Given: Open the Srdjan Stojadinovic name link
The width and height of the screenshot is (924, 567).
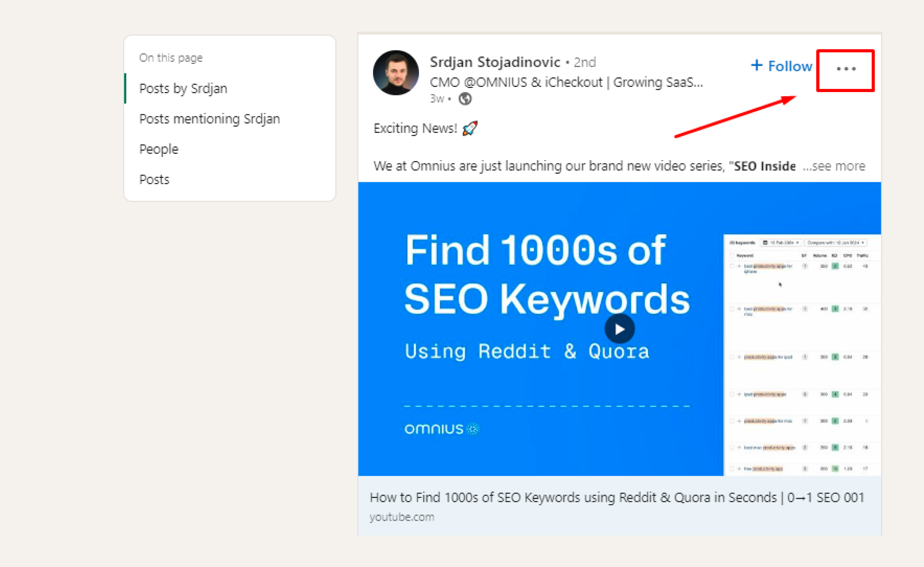Looking at the screenshot, I should [495, 62].
